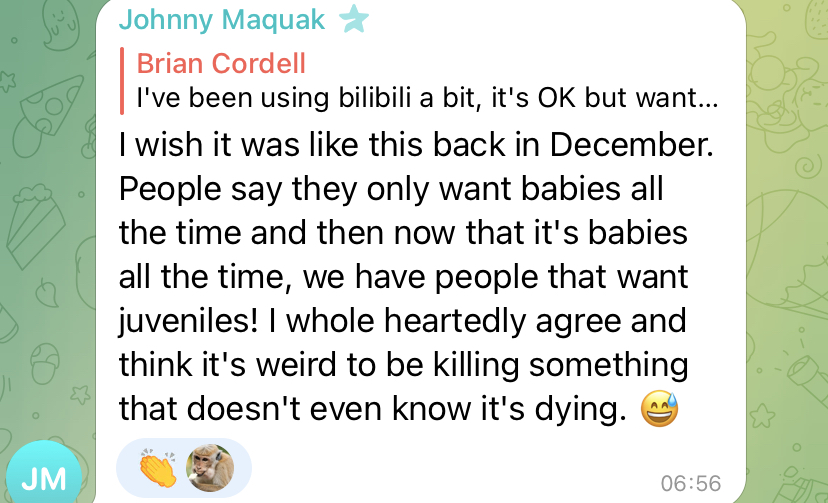Tap the clapping hands reaction emoji

[x=157, y=468]
